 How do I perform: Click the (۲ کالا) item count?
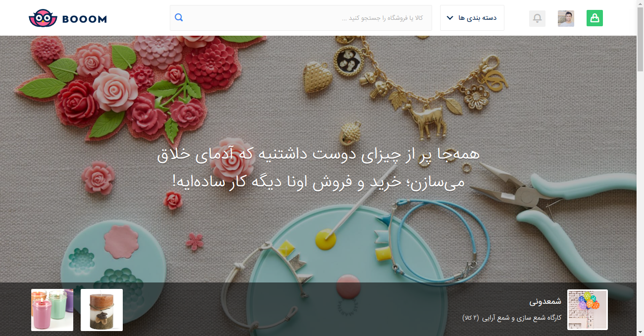(x=471, y=318)
